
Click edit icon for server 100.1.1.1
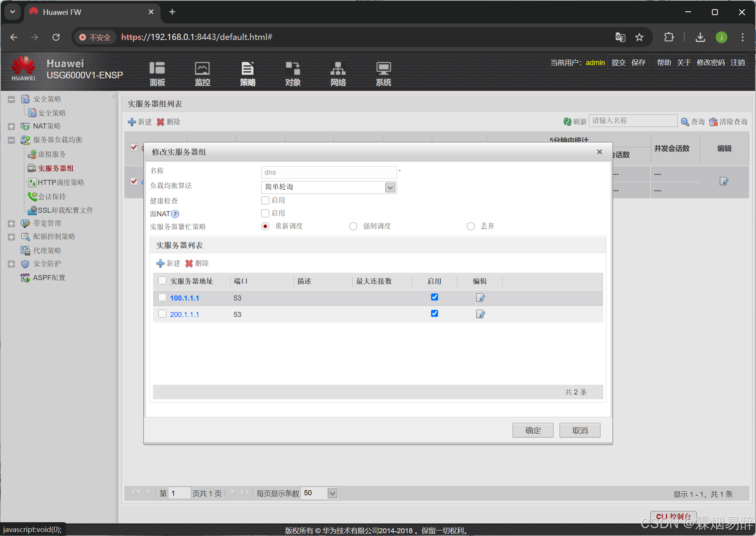[x=480, y=298]
